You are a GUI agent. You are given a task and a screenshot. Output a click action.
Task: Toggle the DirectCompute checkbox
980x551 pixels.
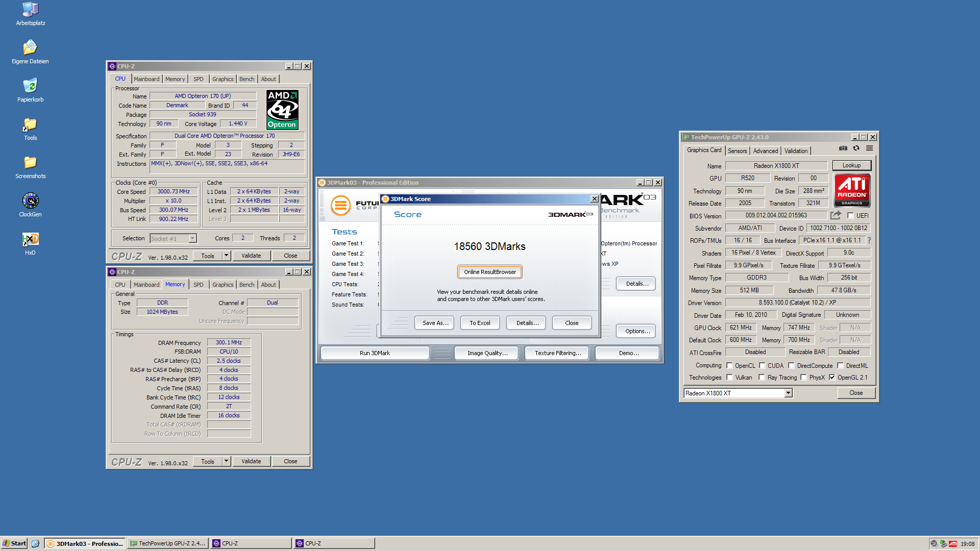coord(791,365)
